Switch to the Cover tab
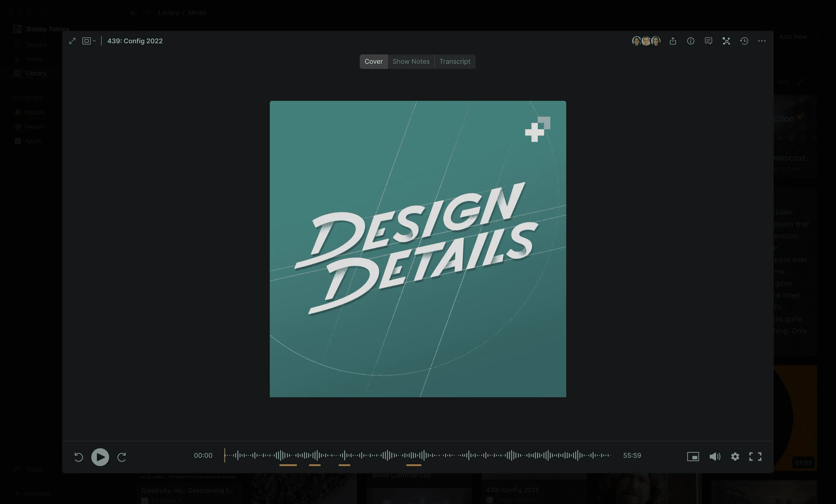This screenshot has height=504, width=836. 374,61
